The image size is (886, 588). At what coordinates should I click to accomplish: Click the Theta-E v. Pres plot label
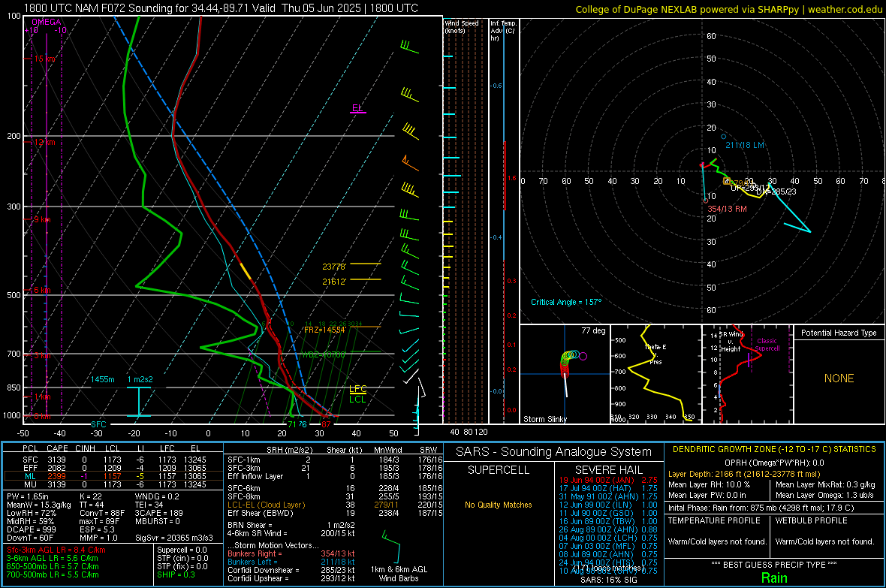[655, 354]
